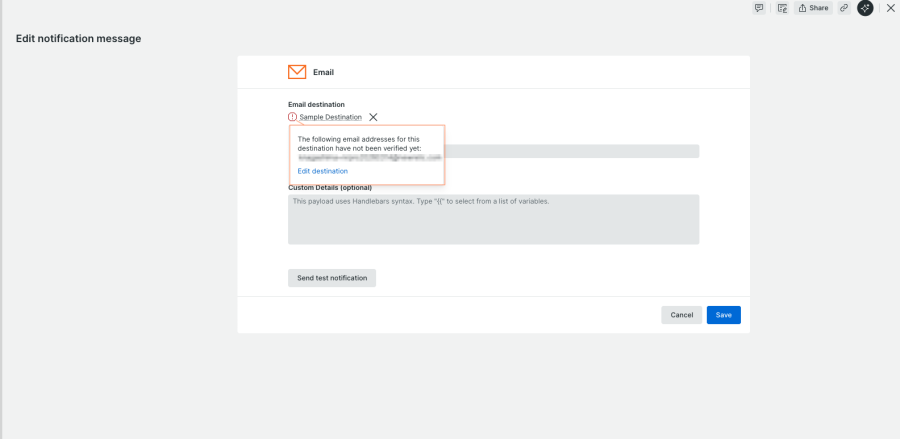
Task: Open the edit metadata icon
Action: coord(782,8)
